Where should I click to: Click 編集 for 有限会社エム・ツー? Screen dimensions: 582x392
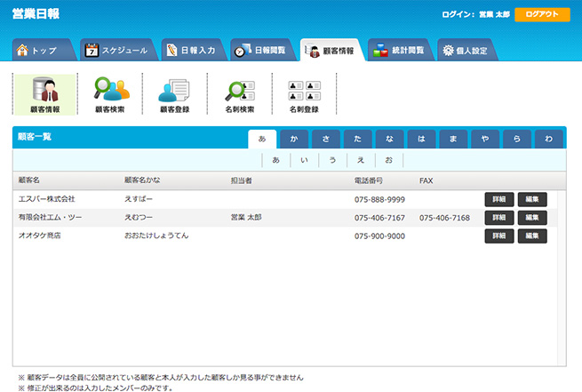point(532,218)
